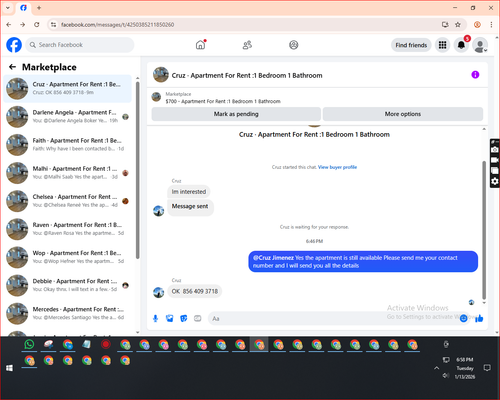Click the blue @Cruz Jimenez reply message
Screen dimensions: 500x400
[363, 262]
